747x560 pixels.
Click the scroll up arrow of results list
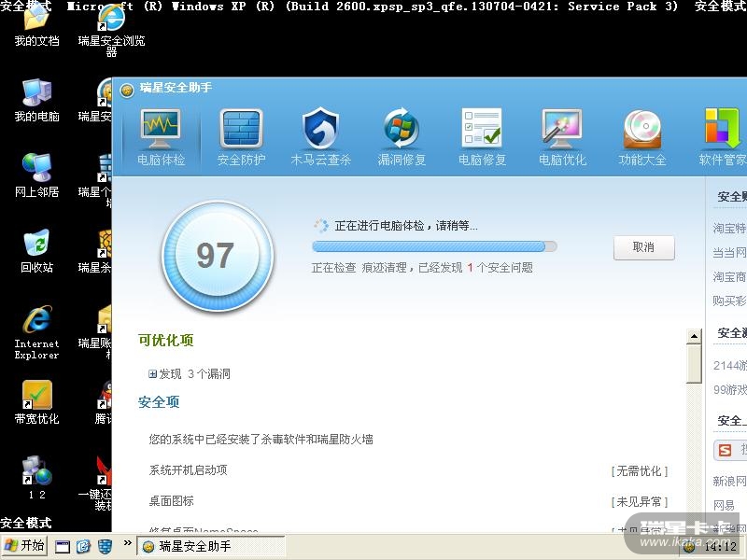[694, 337]
